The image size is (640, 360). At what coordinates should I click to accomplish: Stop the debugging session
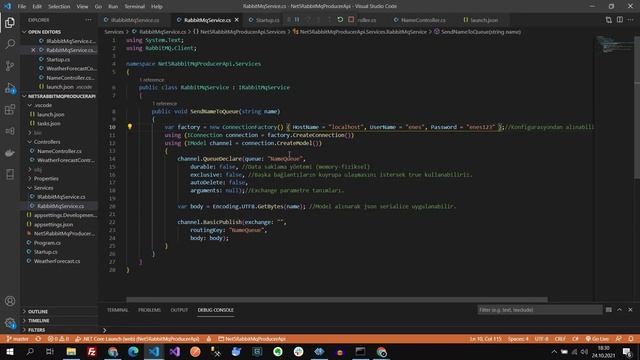(x=351, y=20)
